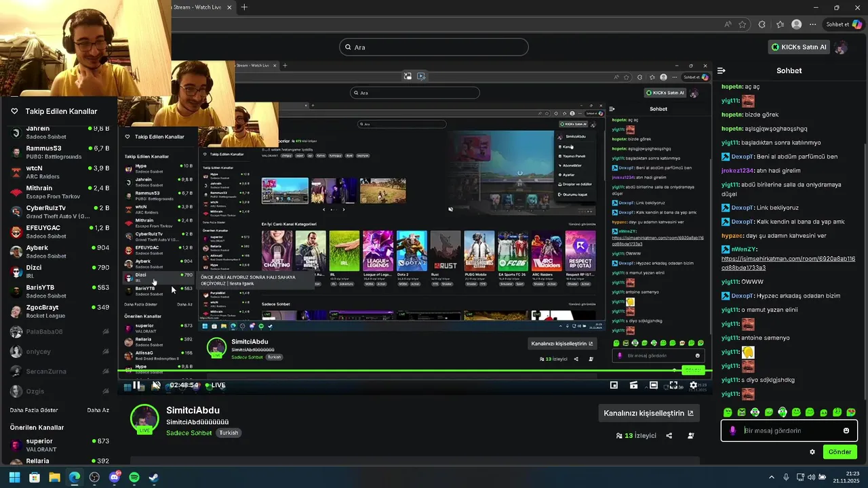Open the browser extensions puzzle icon
Viewport: 868px width, 488px height.
[762, 24]
